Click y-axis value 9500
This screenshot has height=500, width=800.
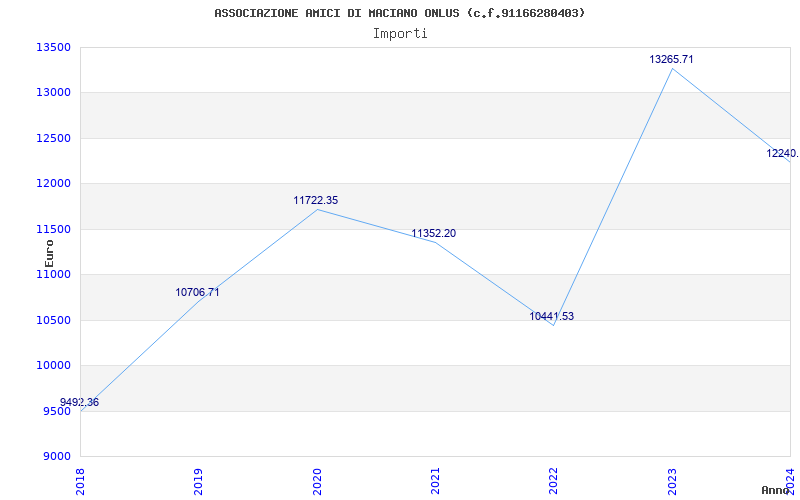(x=56, y=411)
